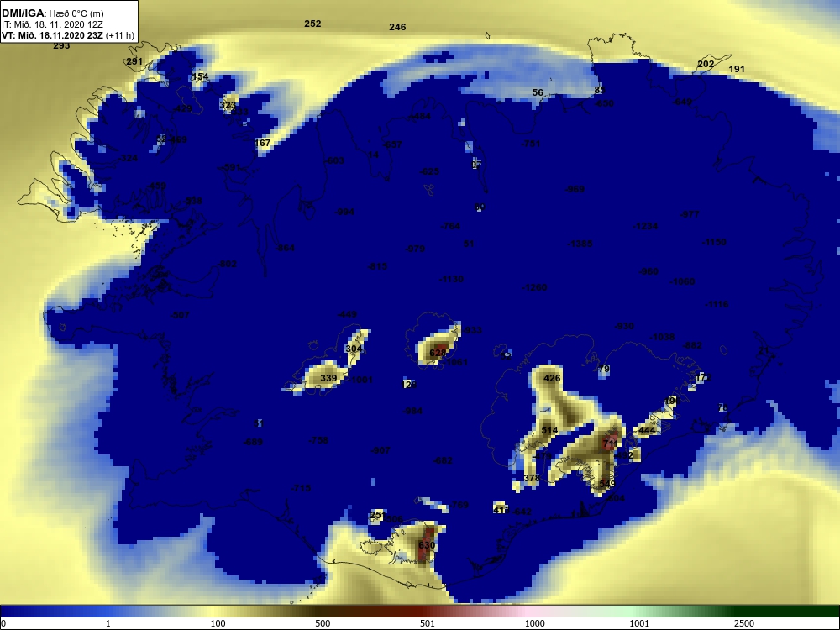Click the value -1130 on the map

pyautogui.click(x=451, y=279)
